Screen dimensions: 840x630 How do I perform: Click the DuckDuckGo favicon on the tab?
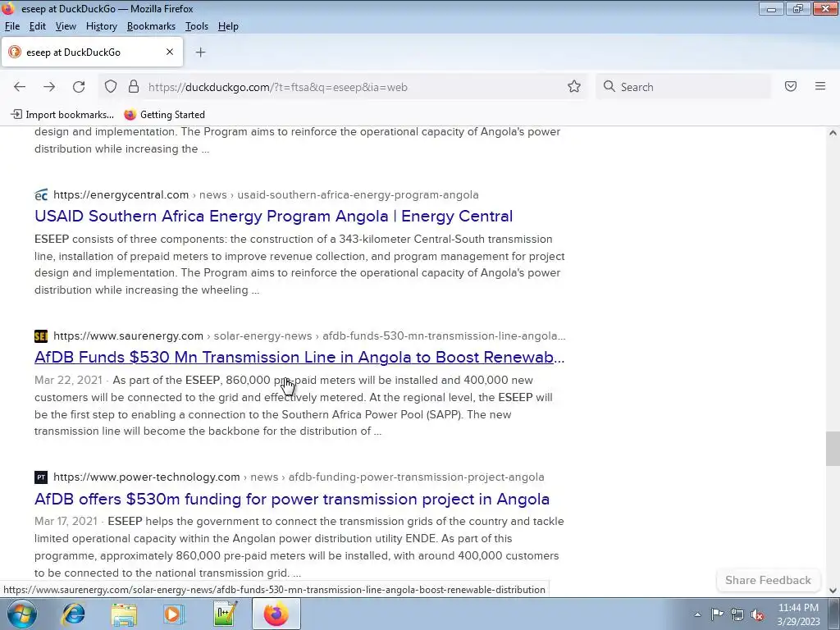(15, 52)
